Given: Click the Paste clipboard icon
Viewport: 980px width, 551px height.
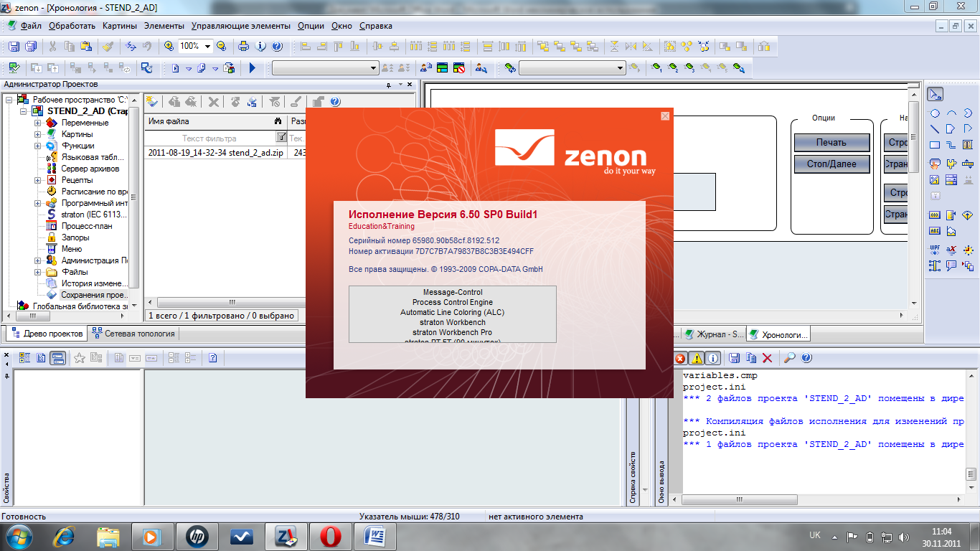Looking at the screenshot, I should [86, 46].
